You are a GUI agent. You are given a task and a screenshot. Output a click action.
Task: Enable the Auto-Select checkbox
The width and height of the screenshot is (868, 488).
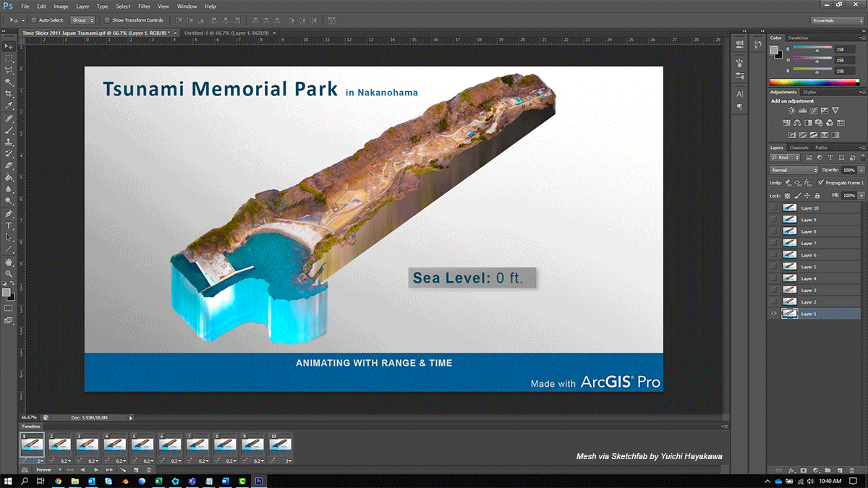pyautogui.click(x=34, y=20)
